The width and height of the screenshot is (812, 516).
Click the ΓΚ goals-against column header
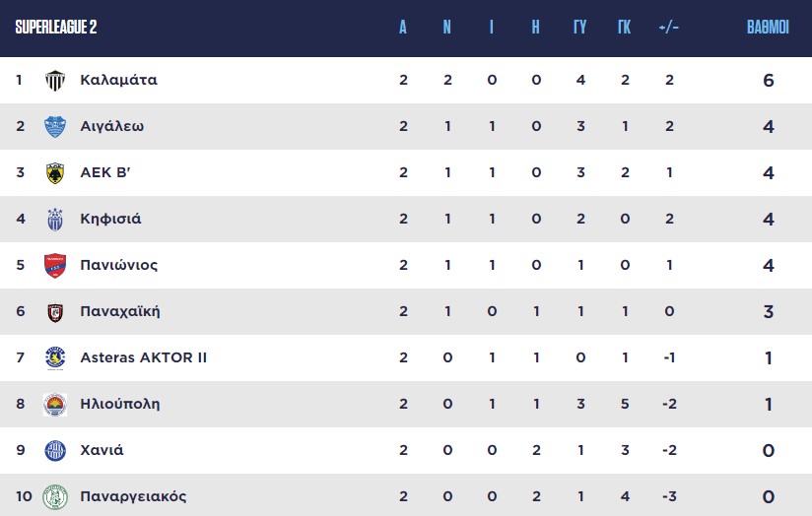click(x=624, y=28)
